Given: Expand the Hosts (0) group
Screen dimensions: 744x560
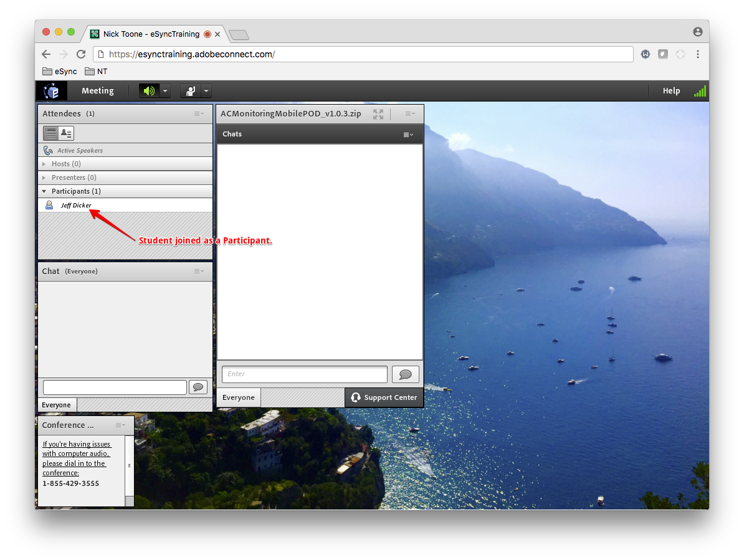Looking at the screenshot, I should (x=44, y=164).
